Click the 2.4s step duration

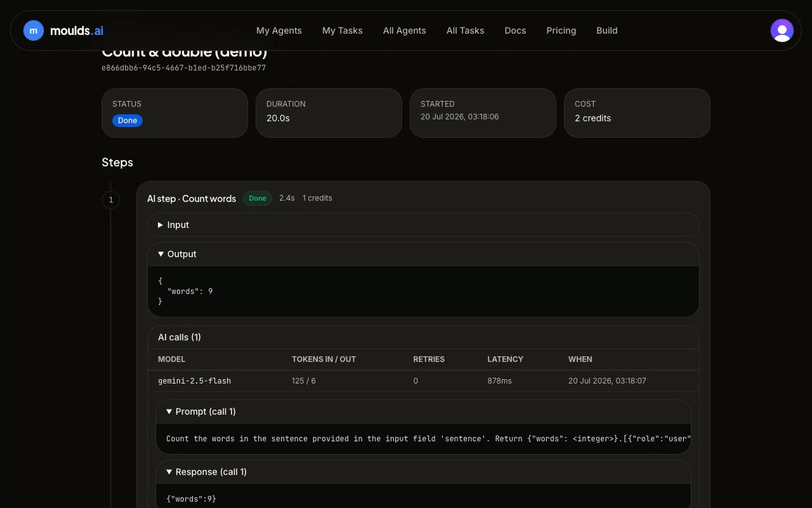287,198
